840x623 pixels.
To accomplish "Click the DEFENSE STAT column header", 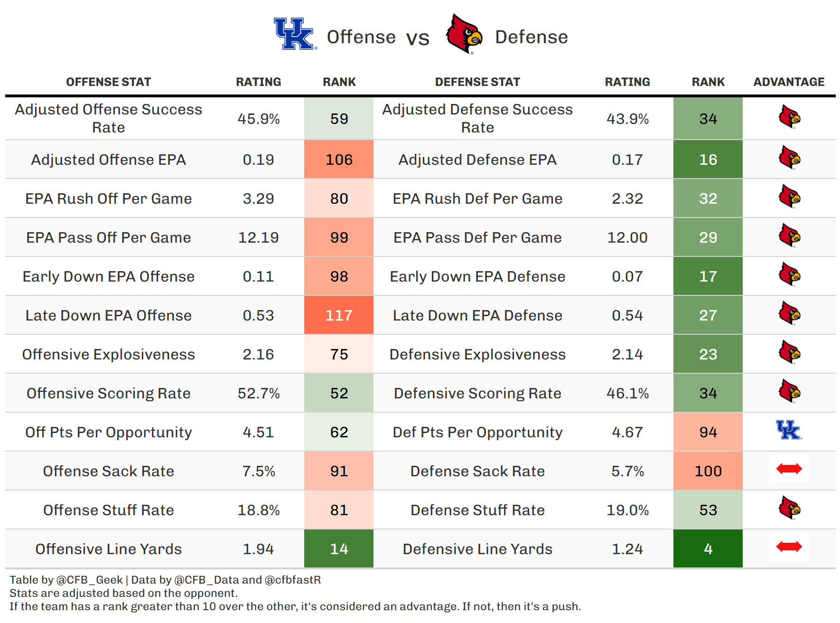I will click(x=477, y=82).
